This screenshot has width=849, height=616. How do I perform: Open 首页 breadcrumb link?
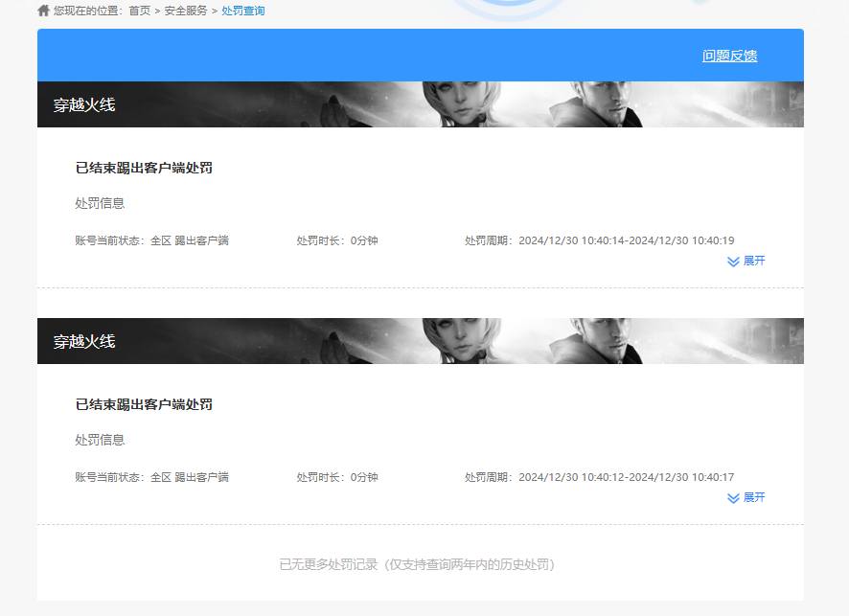coord(140,11)
